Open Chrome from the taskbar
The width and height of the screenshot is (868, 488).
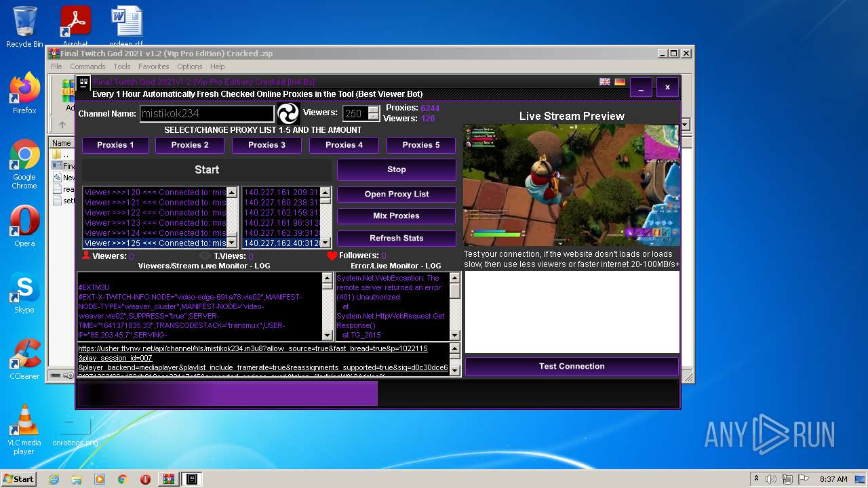pos(123,479)
